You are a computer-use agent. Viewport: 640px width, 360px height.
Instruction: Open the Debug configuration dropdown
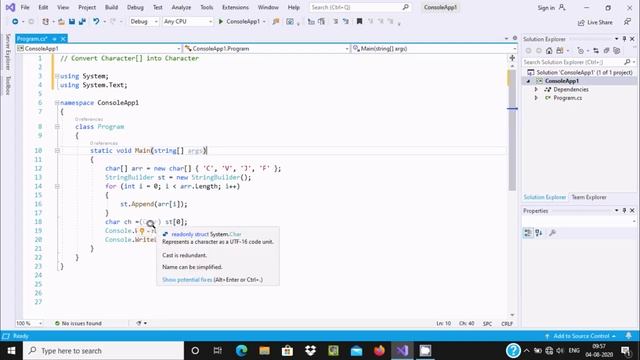coord(144,22)
